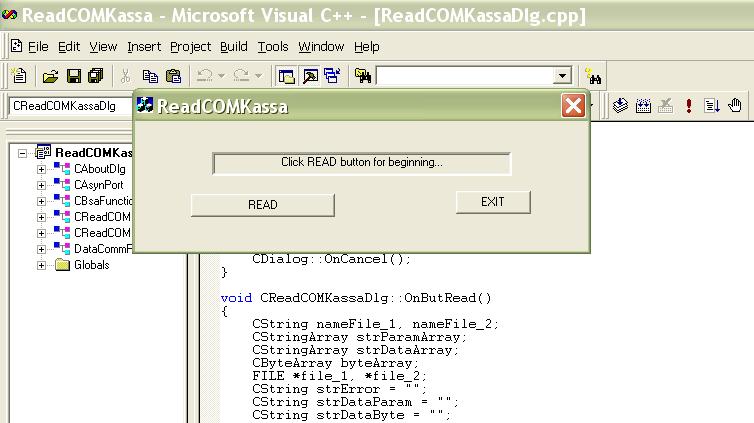The width and height of the screenshot is (754, 423).
Task: Click the document icon left of File menu
Action: 17,46
